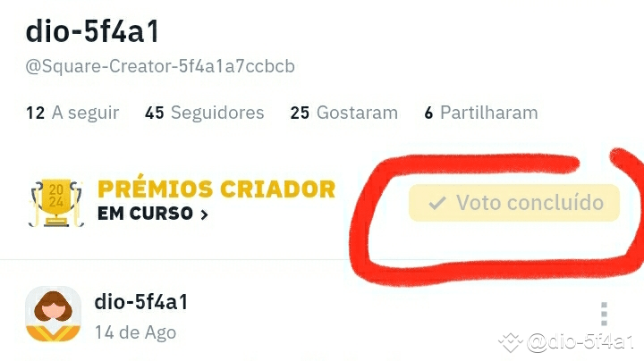Click the checkmark inside Voto concluído

436,203
